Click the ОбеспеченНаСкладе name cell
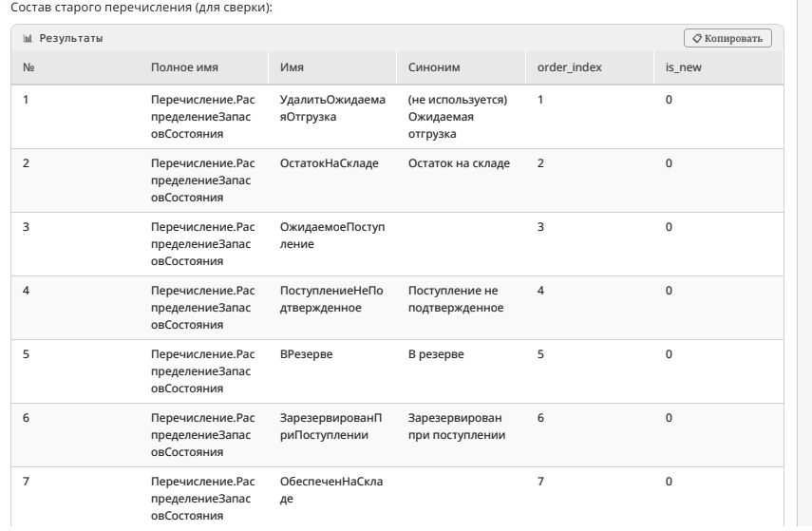The height and width of the screenshot is (531, 812). pos(332,499)
